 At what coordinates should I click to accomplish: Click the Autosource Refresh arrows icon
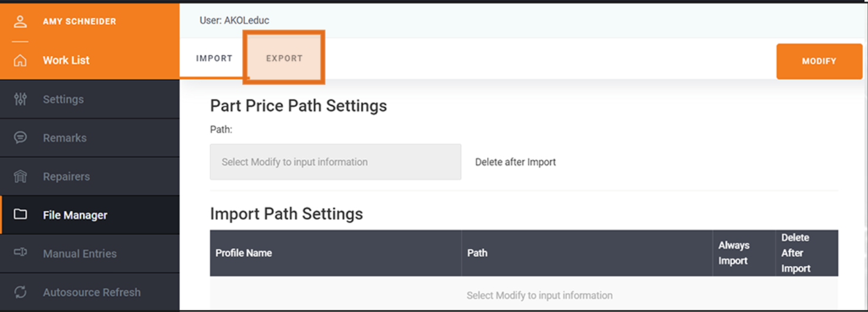pos(21,292)
